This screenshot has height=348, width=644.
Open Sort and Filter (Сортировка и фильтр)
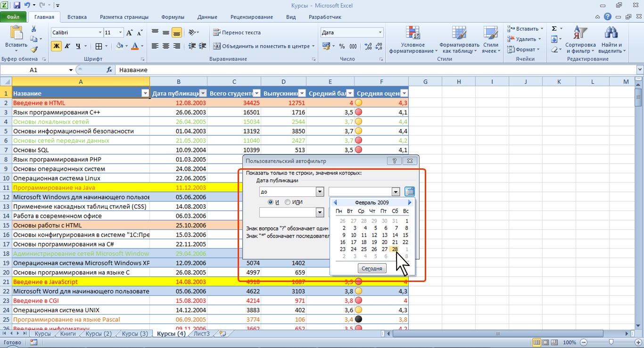[580, 40]
